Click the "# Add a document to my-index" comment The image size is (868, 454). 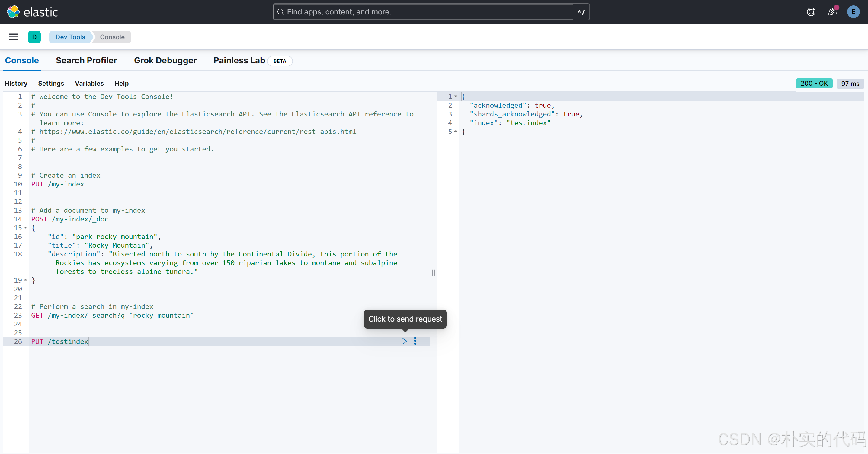pos(88,211)
